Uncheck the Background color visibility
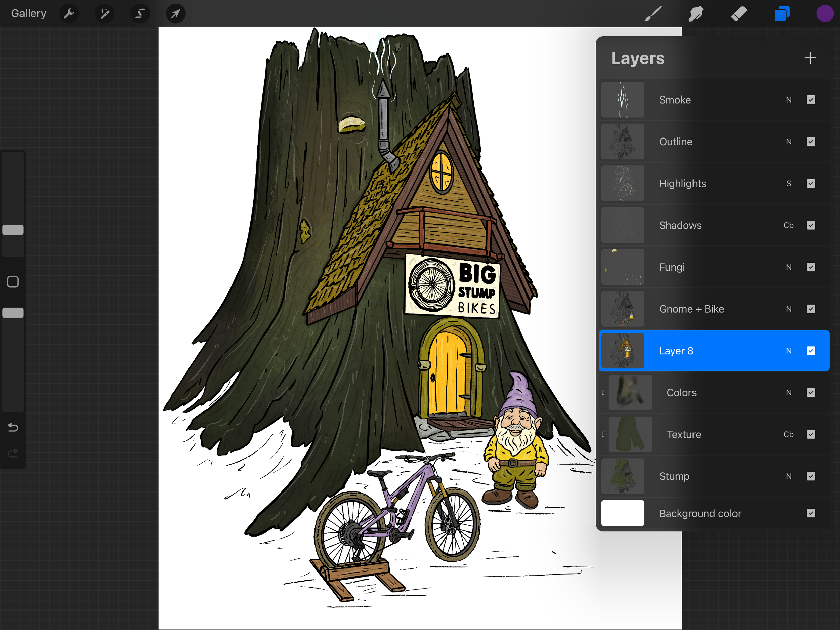This screenshot has width=840, height=630. pyautogui.click(x=811, y=513)
